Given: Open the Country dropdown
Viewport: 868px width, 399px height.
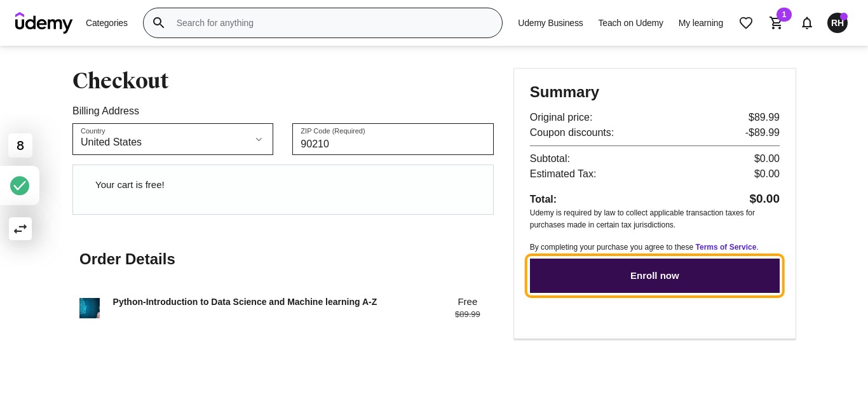Looking at the screenshot, I should (173, 139).
